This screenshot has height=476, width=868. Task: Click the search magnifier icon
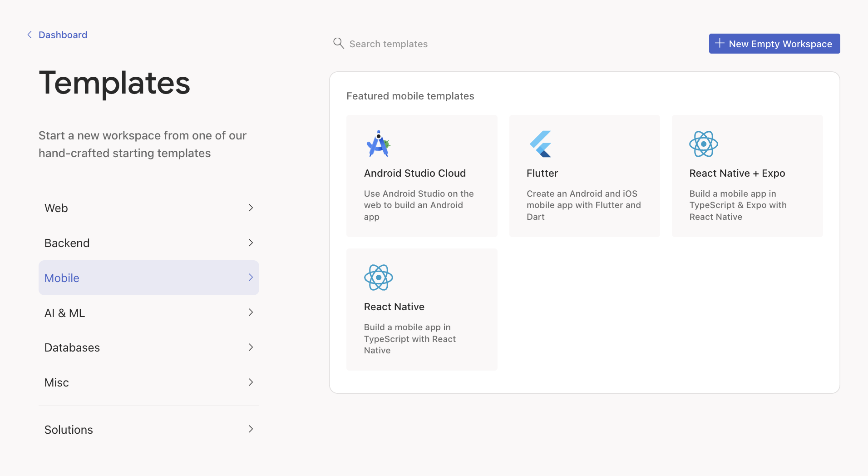coord(339,43)
